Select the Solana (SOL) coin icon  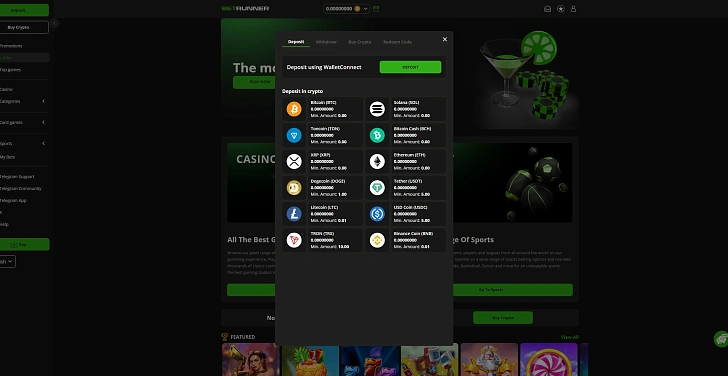(377, 109)
